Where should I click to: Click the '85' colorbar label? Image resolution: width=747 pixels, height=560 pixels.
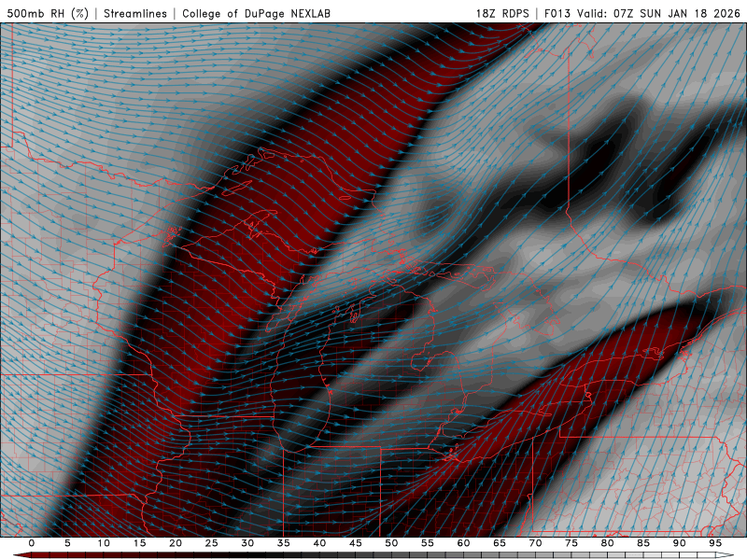[x=643, y=543]
